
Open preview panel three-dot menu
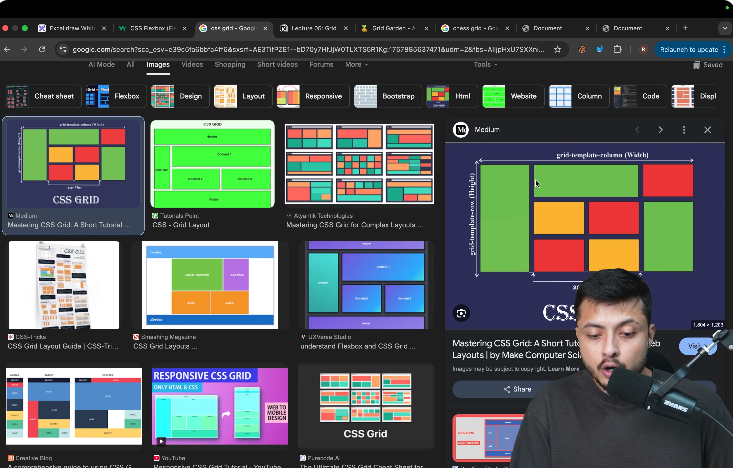tap(684, 130)
